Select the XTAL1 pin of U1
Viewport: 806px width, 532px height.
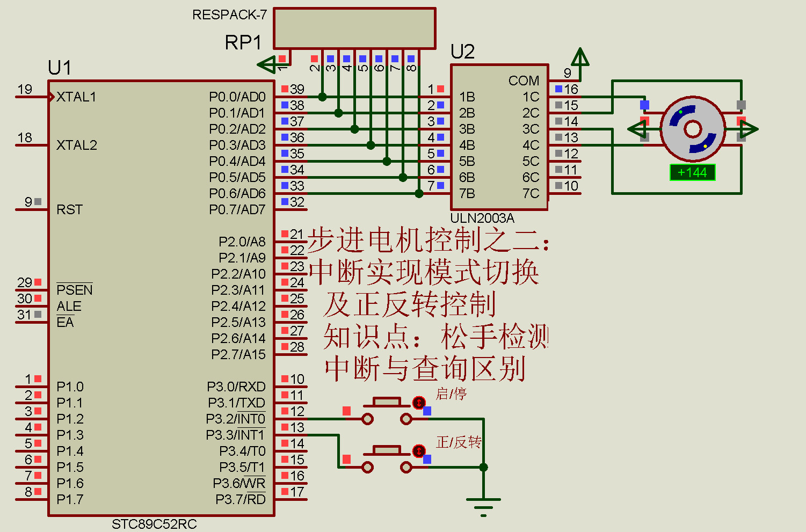[75, 97]
